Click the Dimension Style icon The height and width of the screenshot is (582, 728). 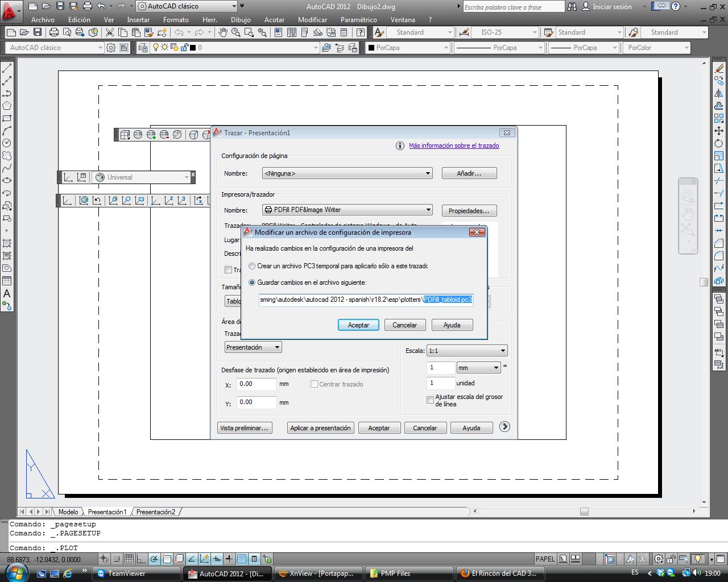[x=464, y=32]
